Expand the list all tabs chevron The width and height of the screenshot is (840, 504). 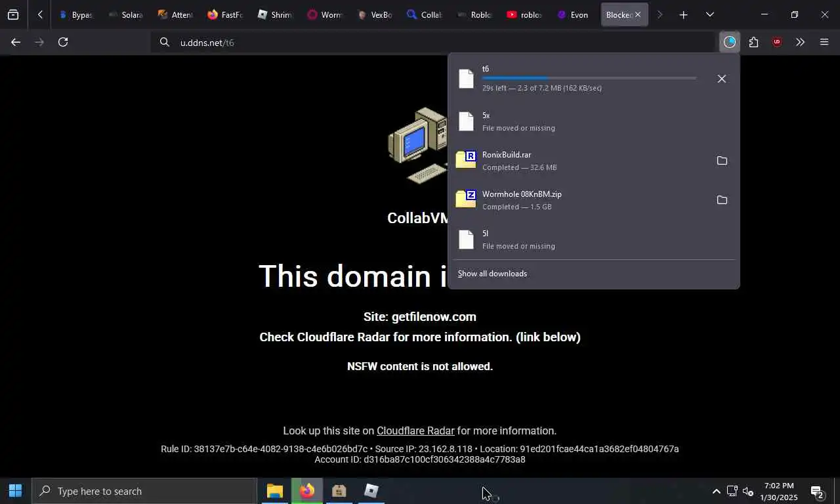709,14
